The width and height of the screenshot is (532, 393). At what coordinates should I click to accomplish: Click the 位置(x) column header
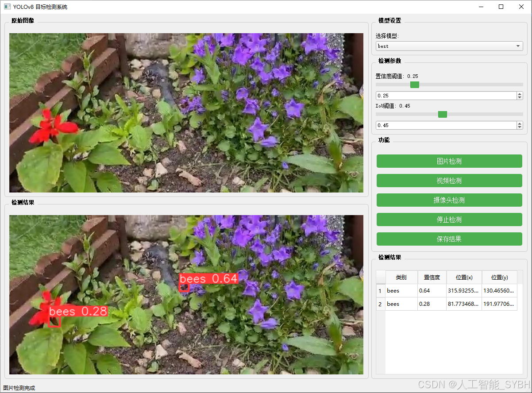(x=464, y=277)
